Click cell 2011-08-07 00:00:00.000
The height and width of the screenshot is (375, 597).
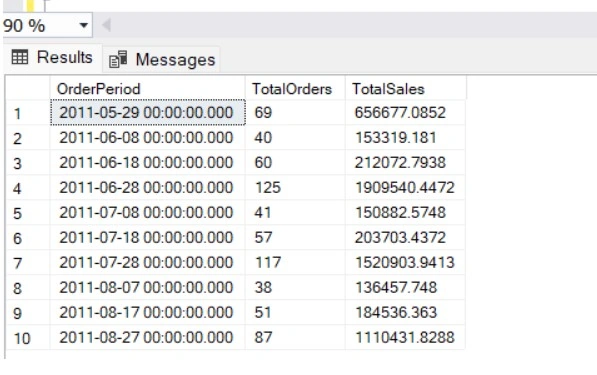tap(147, 288)
